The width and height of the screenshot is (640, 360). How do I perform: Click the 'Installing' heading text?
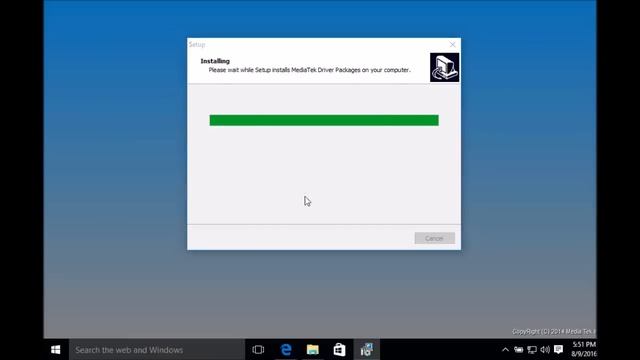tap(215, 61)
